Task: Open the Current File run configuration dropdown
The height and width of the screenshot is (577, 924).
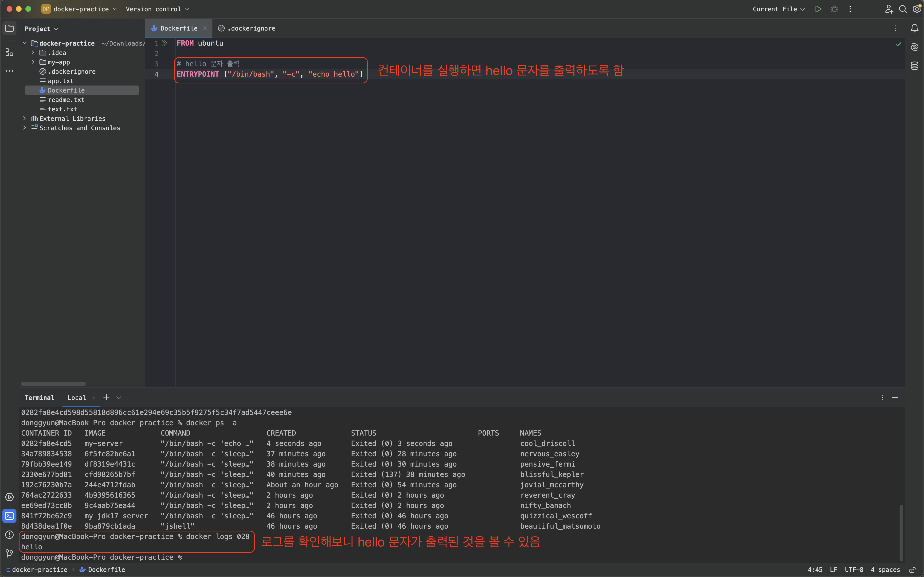Action: pyautogui.click(x=779, y=9)
